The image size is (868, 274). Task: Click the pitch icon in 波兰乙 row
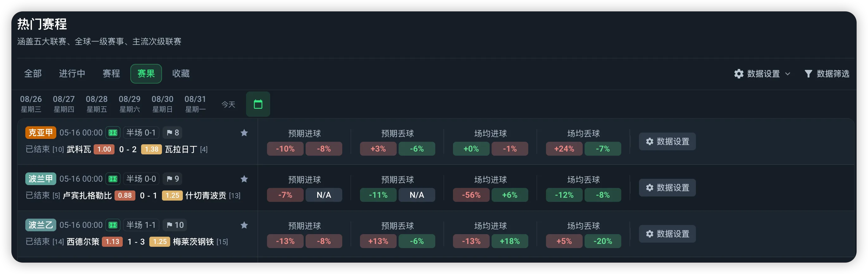113,225
